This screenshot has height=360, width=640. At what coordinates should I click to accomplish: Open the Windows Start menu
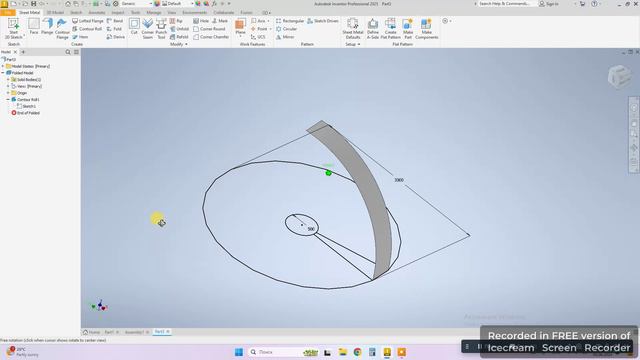click(239, 352)
